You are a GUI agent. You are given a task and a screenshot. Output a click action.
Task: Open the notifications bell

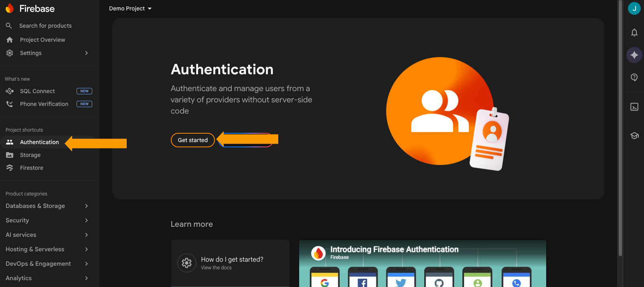point(634,33)
